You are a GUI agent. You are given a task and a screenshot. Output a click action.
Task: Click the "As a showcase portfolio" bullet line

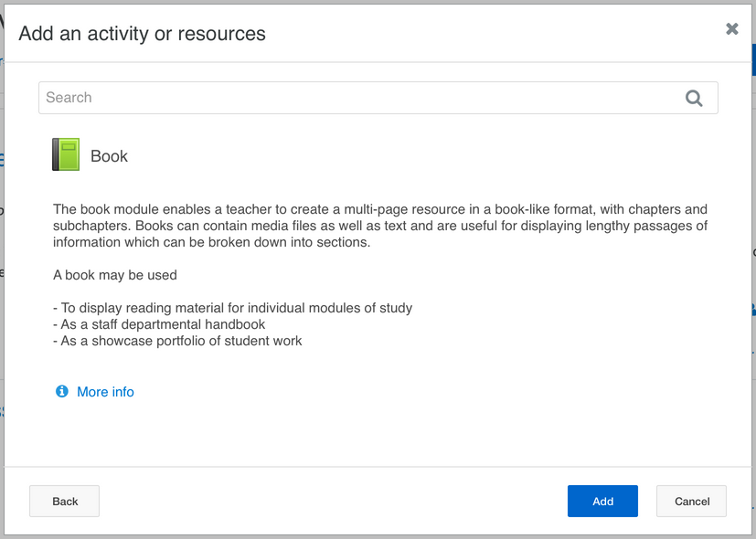(x=178, y=341)
